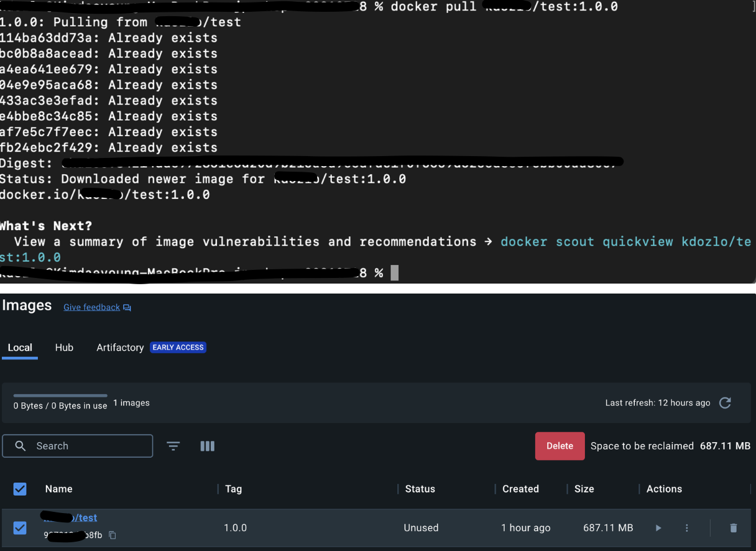This screenshot has height=551, width=756.
Task: Click the 114ba63dd73a layer line in terminal
Action: pos(109,38)
